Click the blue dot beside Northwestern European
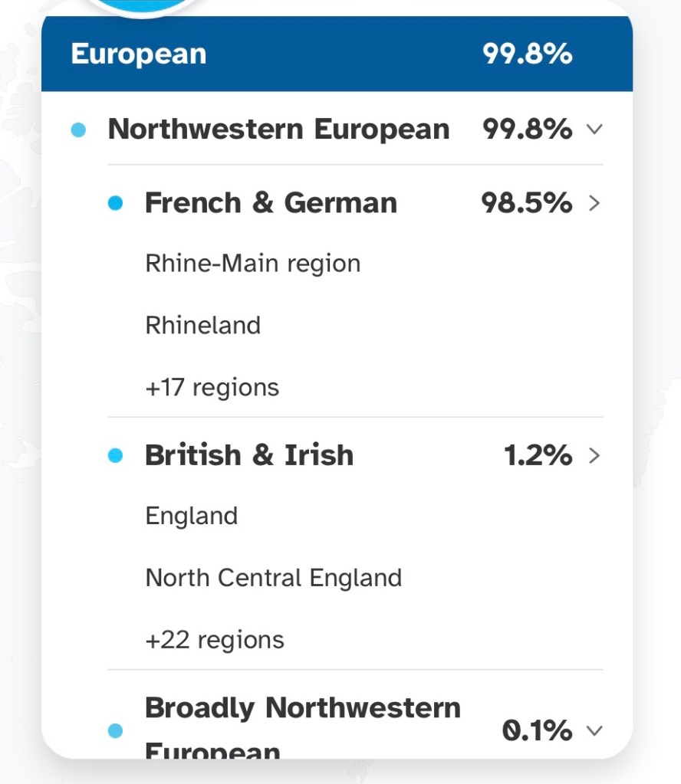Image resolution: width=681 pixels, height=784 pixels. point(78,130)
